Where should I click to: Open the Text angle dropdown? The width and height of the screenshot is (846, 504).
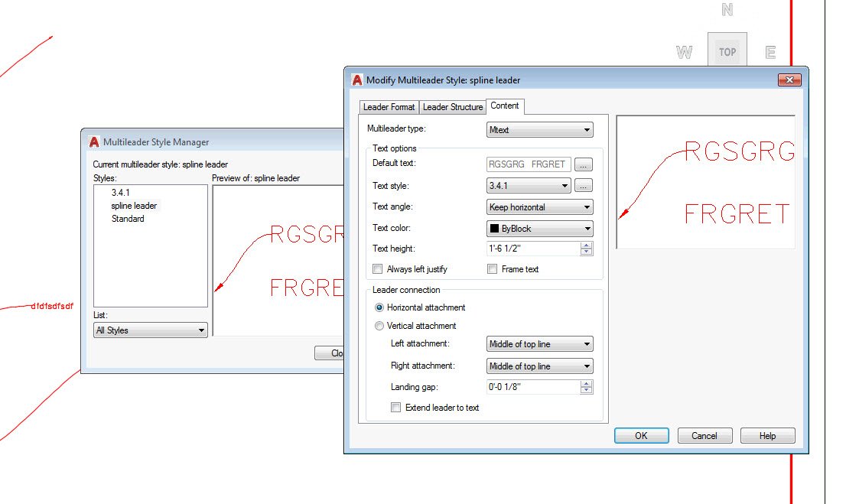[539, 207]
